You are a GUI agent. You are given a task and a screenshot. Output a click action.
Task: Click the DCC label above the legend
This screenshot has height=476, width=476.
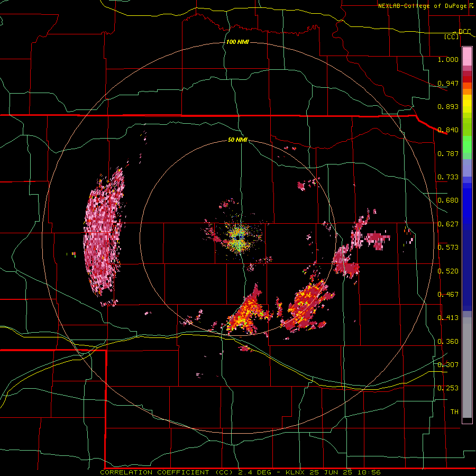pos(464,31)
